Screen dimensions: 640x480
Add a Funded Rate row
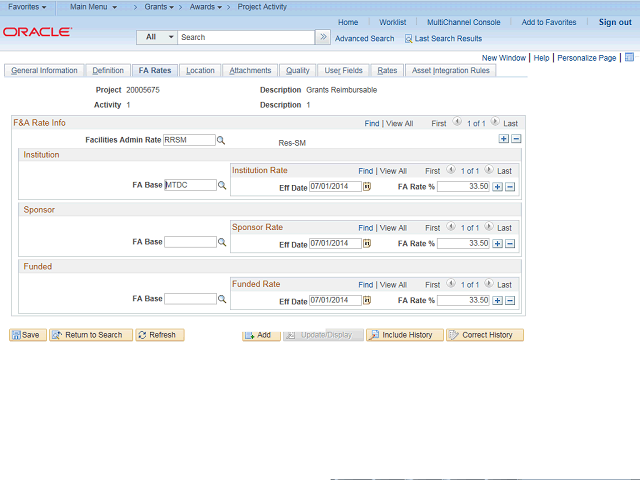(x=497, y=300)
